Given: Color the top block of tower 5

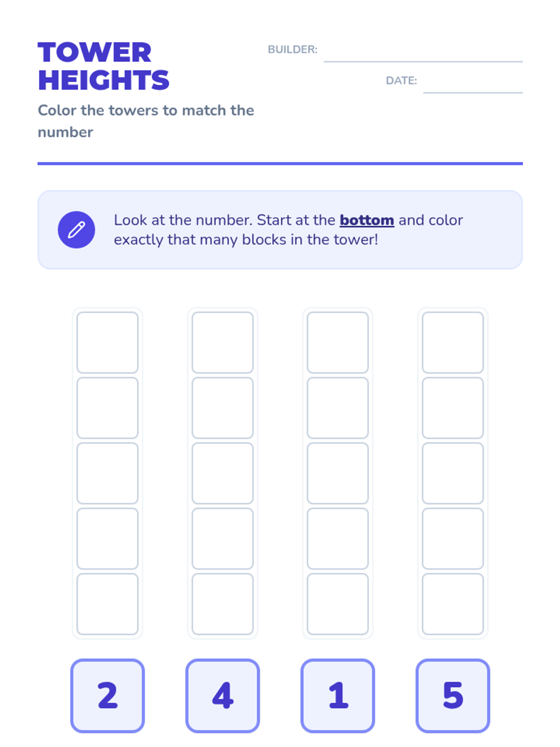Looking at the screenshot, I should click(453, 343).
